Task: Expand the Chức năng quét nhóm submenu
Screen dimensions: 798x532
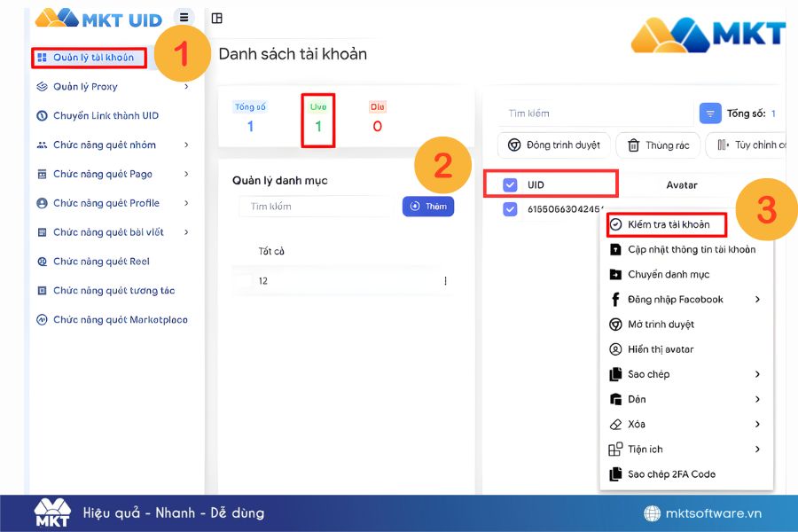Action: pyautogui.click(x=186, y=145)
